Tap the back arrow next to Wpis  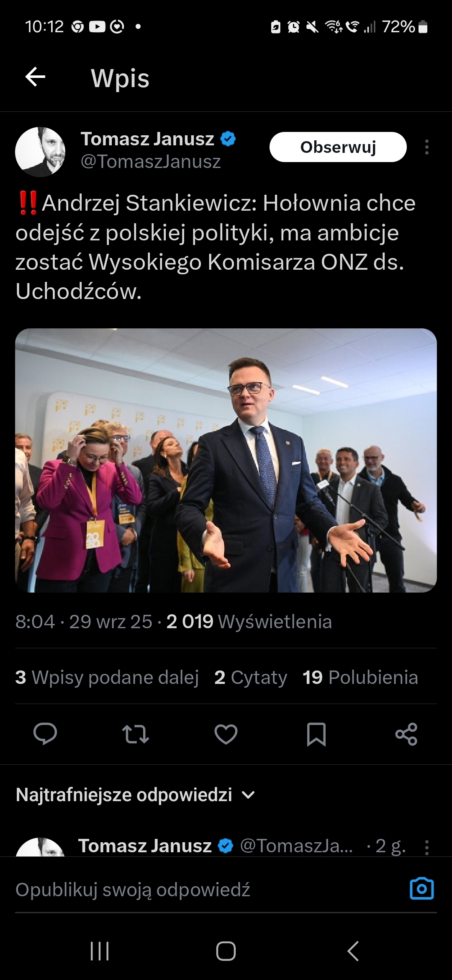pyautogui.click(x=35, y=77)
